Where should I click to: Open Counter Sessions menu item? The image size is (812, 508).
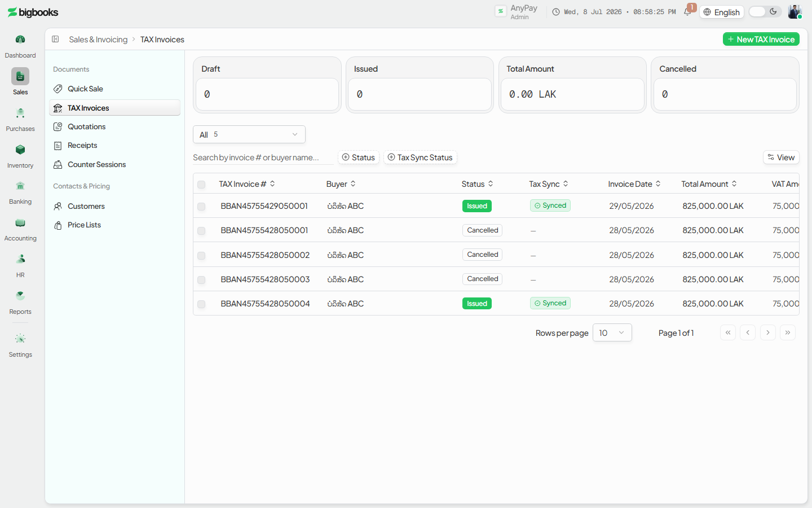[x=115, y=164]
